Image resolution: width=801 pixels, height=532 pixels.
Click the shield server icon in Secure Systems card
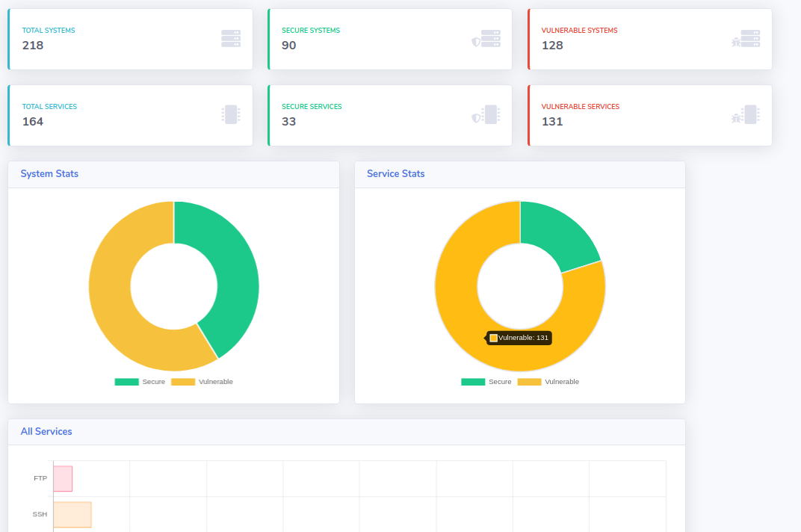(x=486, y=38)
